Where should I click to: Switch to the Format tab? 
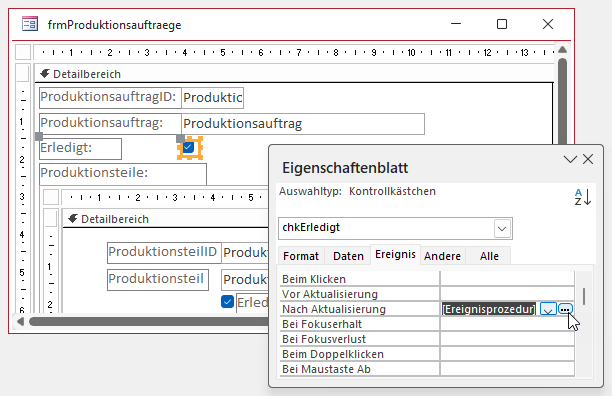pos(301,256)
